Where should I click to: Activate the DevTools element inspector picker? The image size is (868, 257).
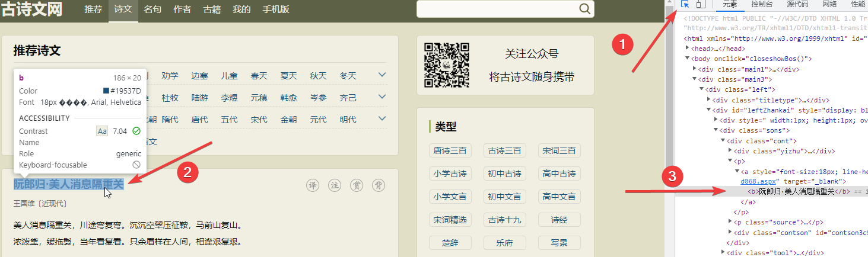[685, 5]
